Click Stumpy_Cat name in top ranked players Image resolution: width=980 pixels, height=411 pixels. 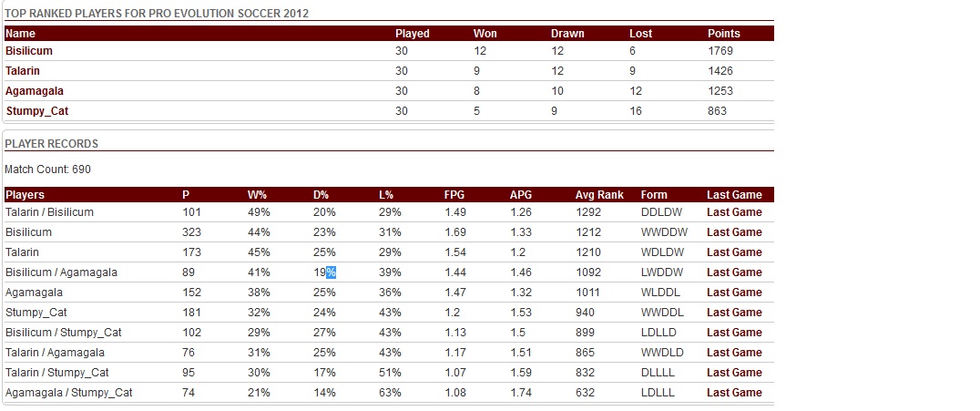37,111
